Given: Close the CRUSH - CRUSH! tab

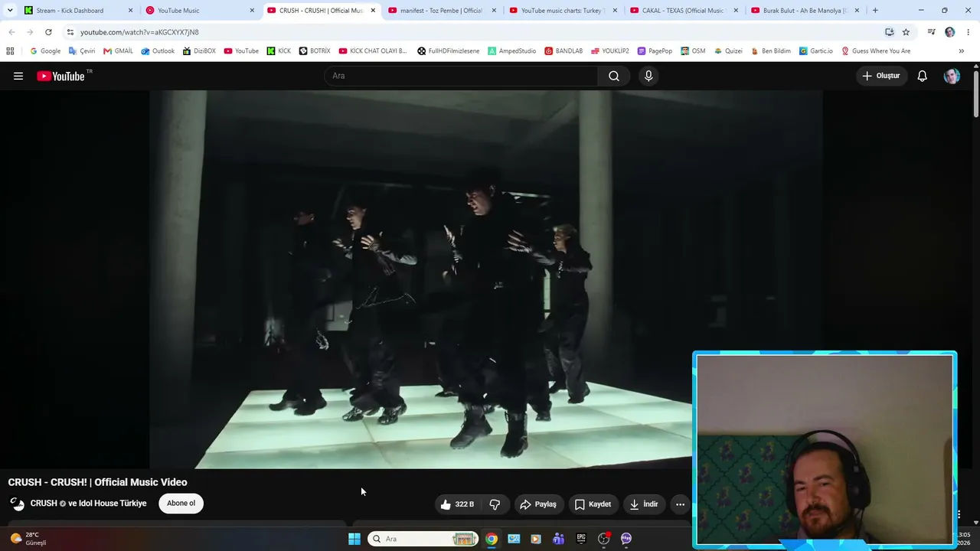Looking at the screenshot, I should point(373,11).
